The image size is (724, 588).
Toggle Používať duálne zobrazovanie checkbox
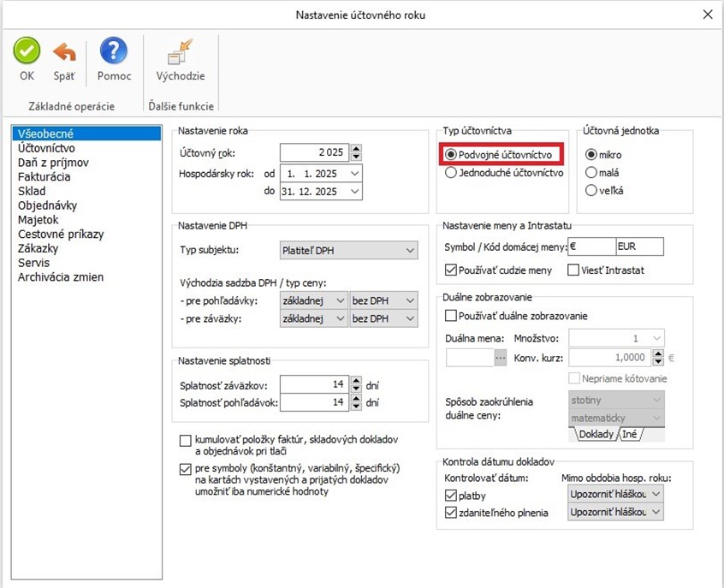451,316
